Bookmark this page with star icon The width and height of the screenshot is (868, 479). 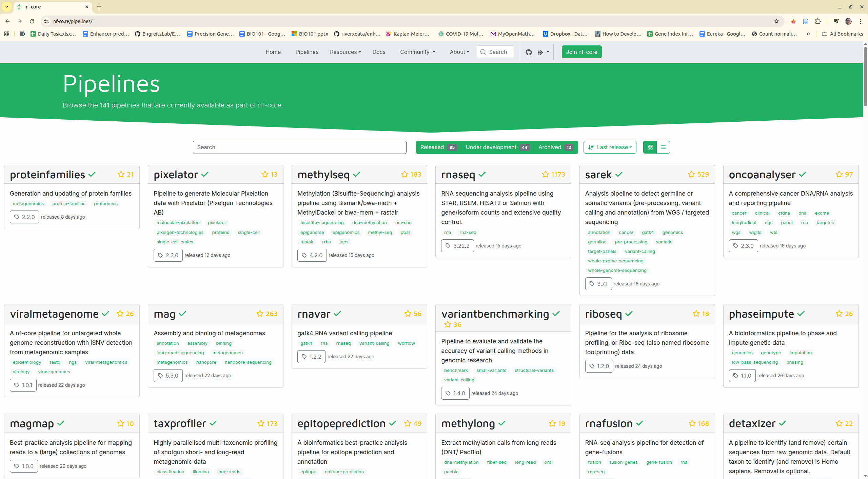[776, 21]
